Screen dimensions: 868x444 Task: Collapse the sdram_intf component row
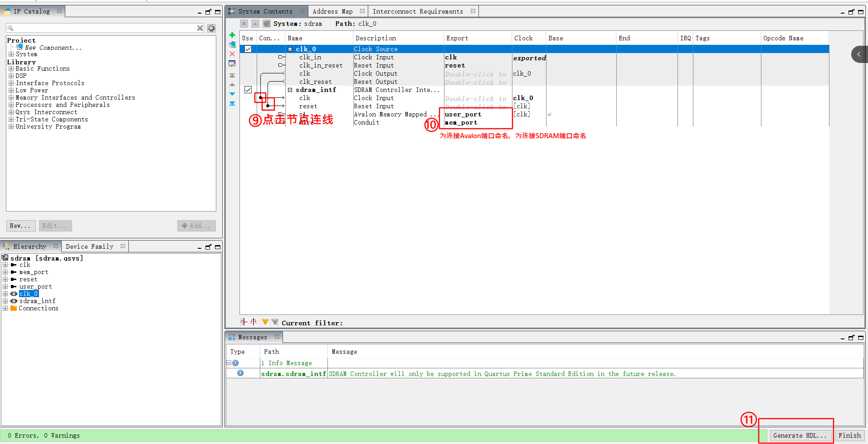tap(290, 89)
